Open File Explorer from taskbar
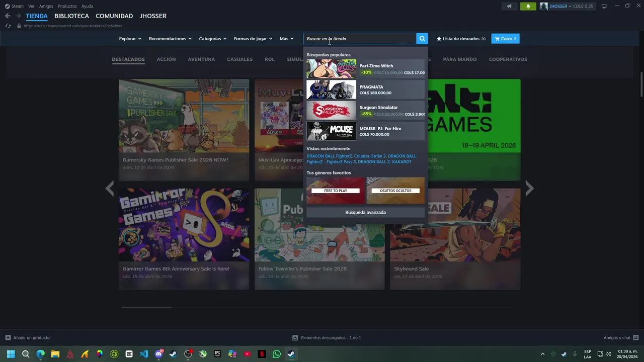The image size is (644, 362). click(55, 354)
